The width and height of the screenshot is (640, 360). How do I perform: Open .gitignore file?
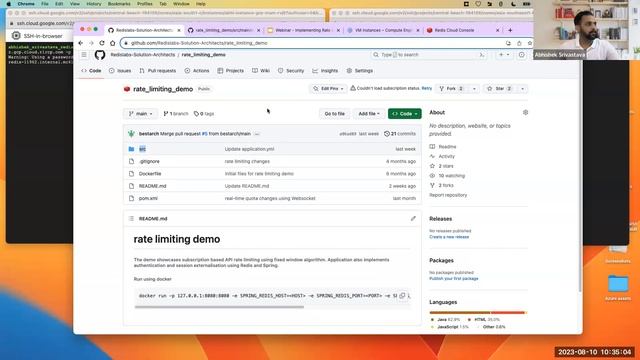click(149, 161)
